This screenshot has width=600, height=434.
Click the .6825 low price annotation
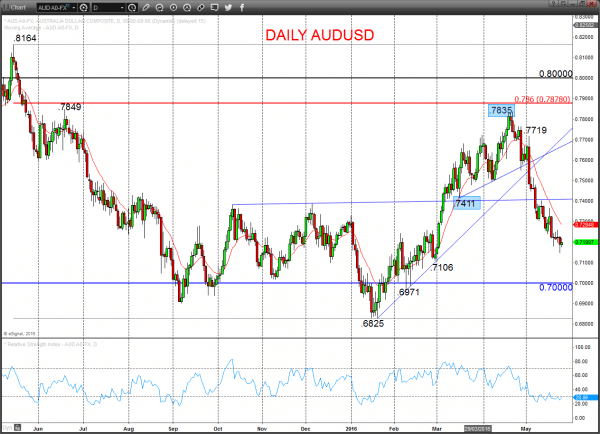372,324
